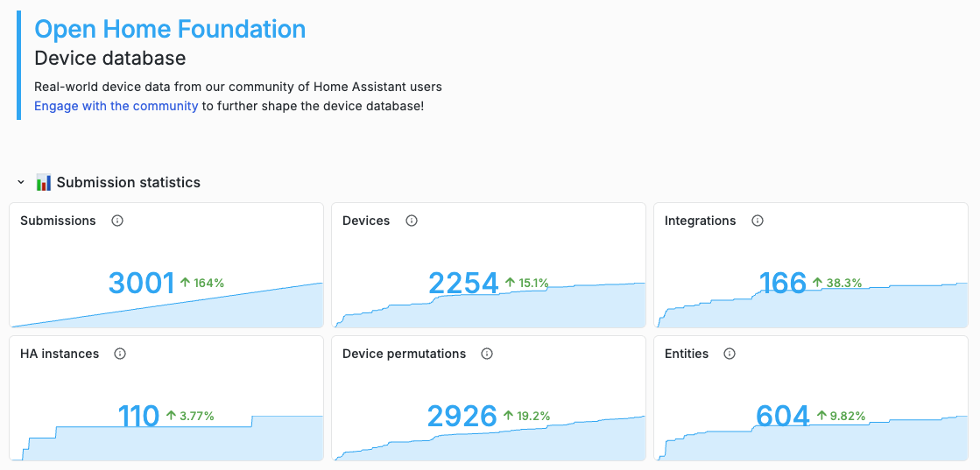Viewport: 980px width, 470px height.
Task: Click the 166 integrations stat value
Action: [782, 283]
